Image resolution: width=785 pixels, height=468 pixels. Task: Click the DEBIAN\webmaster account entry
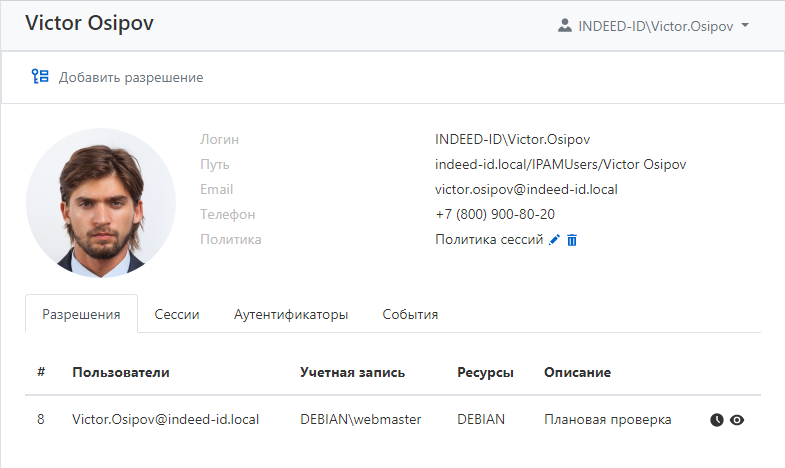360,420
